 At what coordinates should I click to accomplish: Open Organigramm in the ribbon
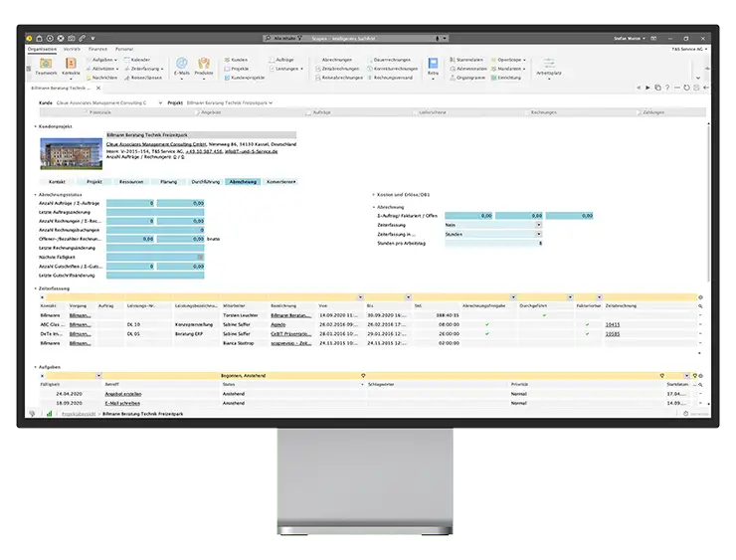(x=467, y=78)
